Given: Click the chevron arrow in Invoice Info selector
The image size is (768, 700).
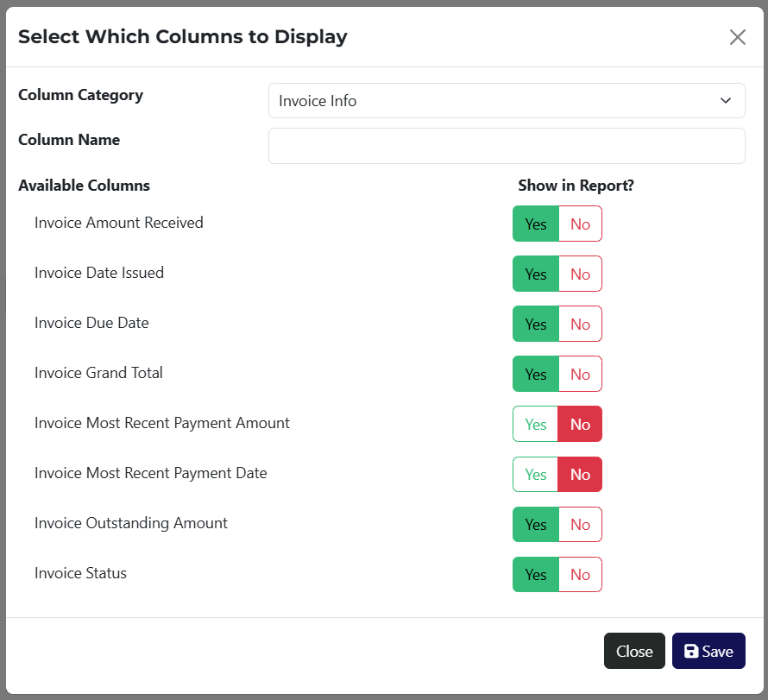Looking at the screenshot, I should [x=725, y=101].
